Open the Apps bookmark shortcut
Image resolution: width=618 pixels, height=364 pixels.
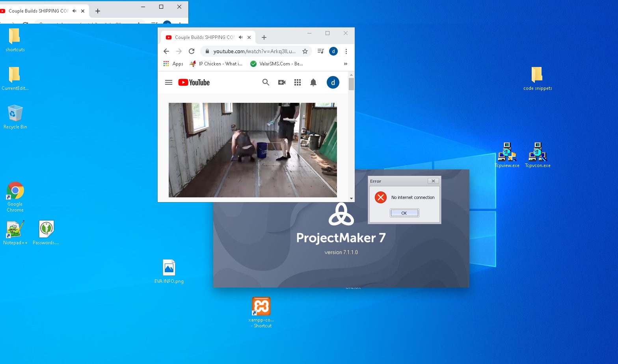tap(173, 64)
